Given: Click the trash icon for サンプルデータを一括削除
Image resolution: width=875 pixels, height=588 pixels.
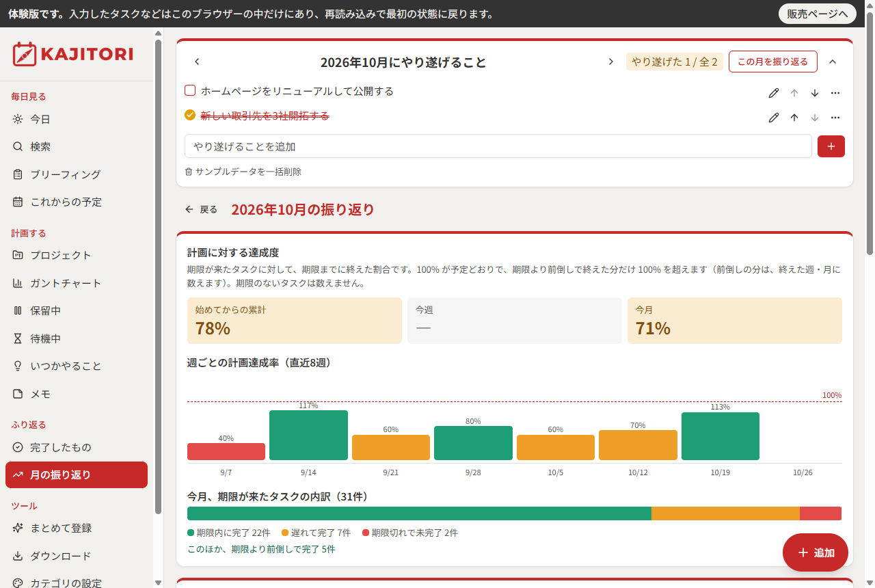Looking at the screenshot, I should point(189,172).
